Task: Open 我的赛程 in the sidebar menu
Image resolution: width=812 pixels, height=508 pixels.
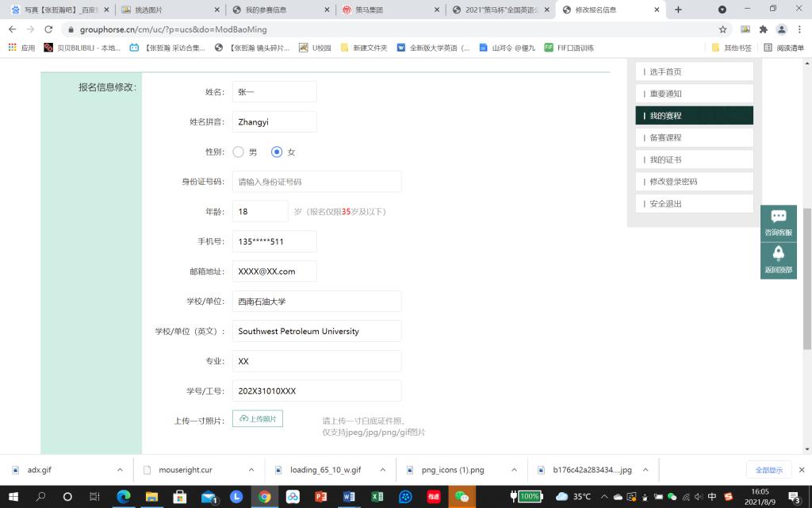Action: point(694,116)
